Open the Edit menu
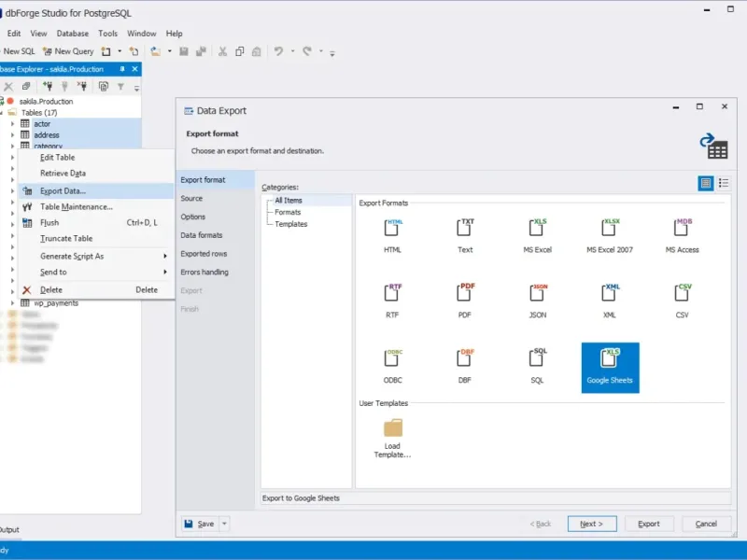This screenshot has width=747, height=560. point(14,34)
